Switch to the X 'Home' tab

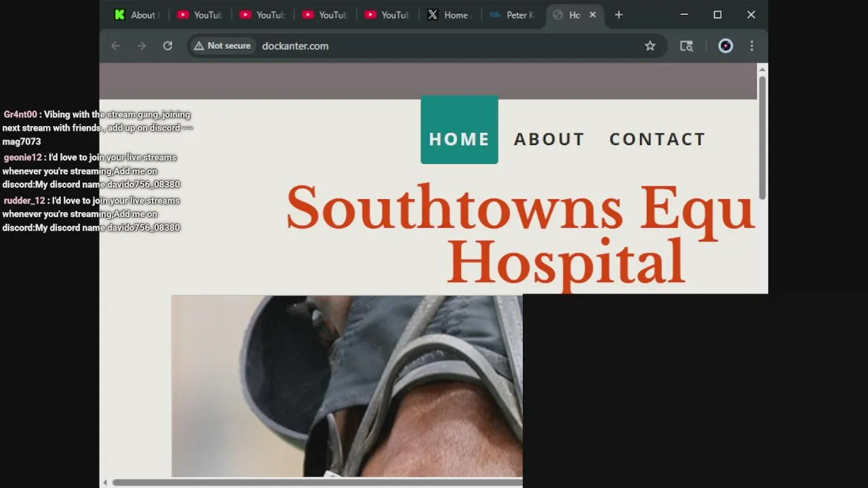coord(448,15)
